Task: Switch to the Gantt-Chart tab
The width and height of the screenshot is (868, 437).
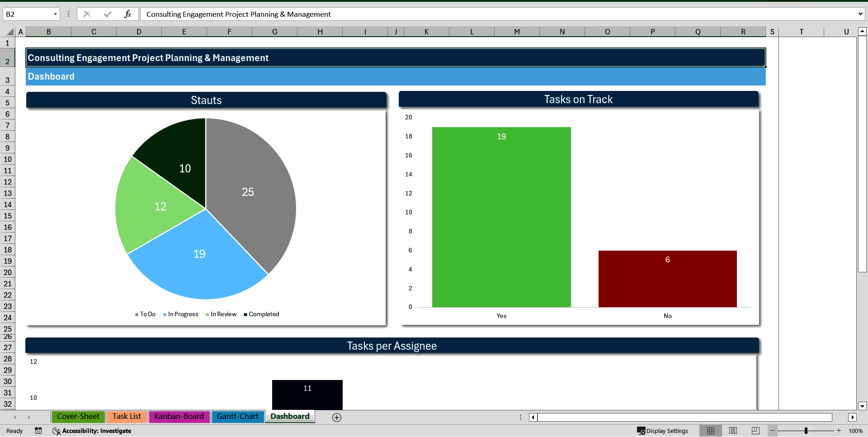Action: click(237, 417)
